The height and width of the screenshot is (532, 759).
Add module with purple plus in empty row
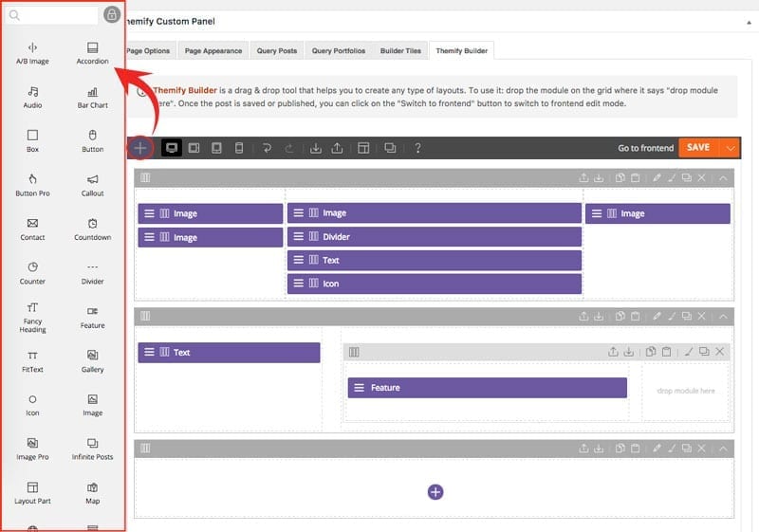(x=435, y=492)
